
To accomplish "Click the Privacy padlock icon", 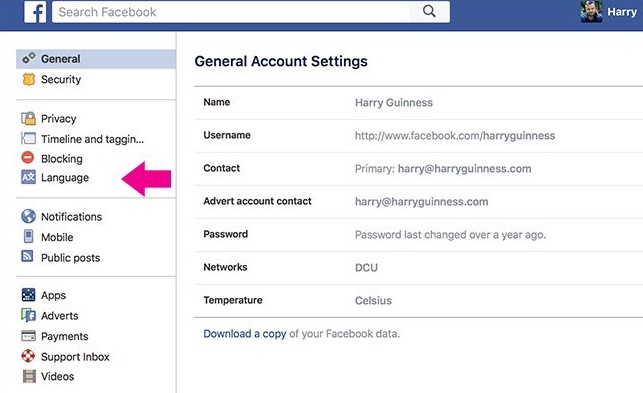I will [x=29, y=119].
